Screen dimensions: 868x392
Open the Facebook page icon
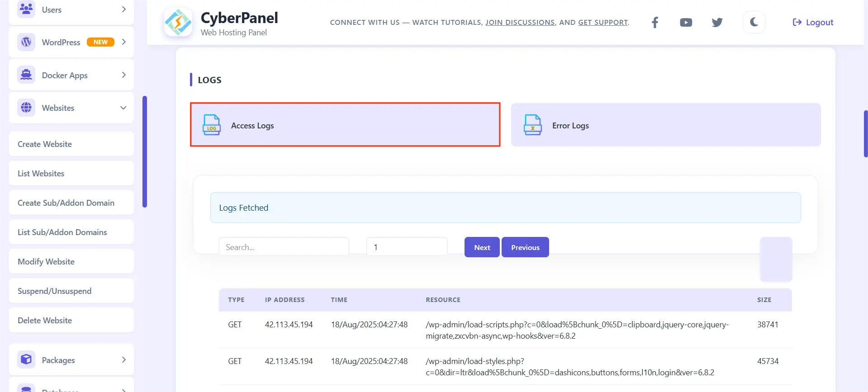[x=655, y=22]
